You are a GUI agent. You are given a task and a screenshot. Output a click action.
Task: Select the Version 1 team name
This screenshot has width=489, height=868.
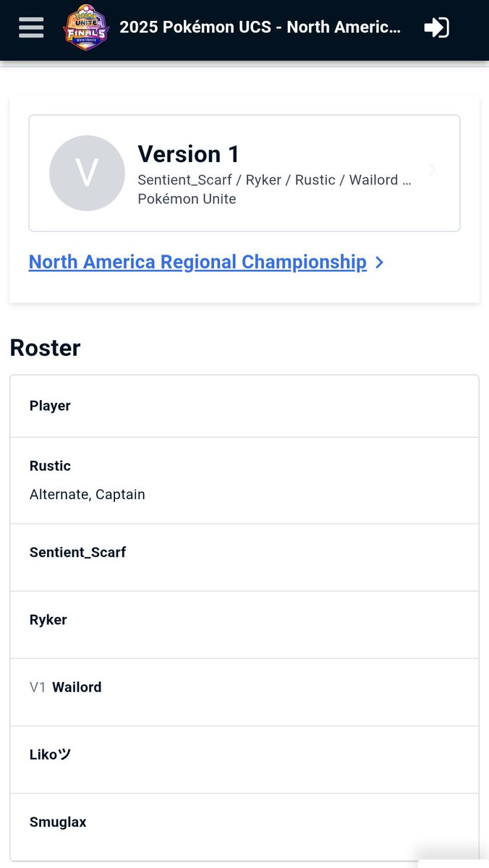click(188, 154)
